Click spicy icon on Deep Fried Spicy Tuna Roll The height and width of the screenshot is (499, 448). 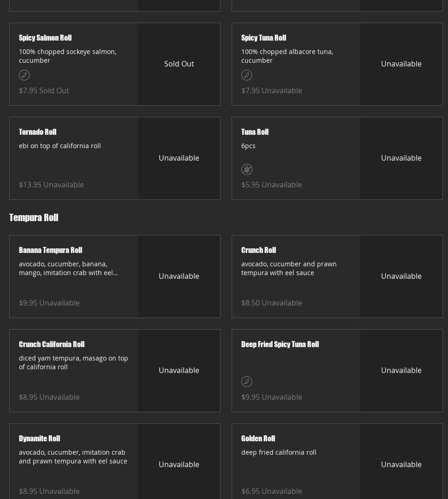click(247, 381)
